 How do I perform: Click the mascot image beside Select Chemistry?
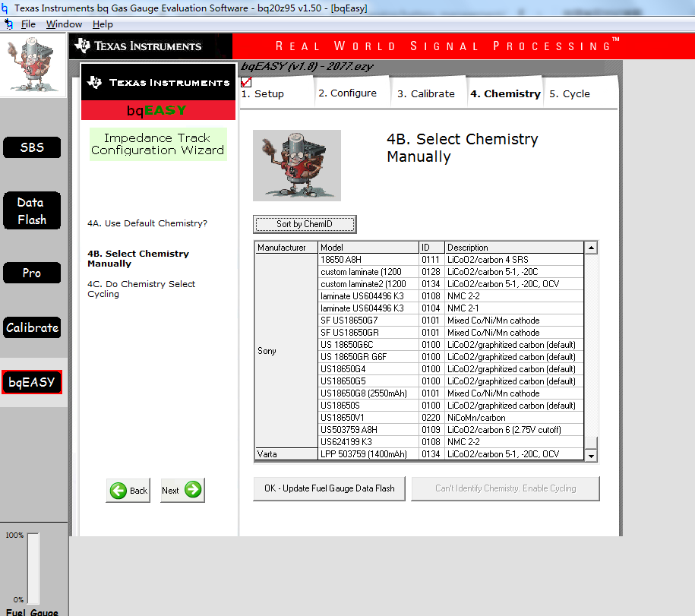point(297,166)
